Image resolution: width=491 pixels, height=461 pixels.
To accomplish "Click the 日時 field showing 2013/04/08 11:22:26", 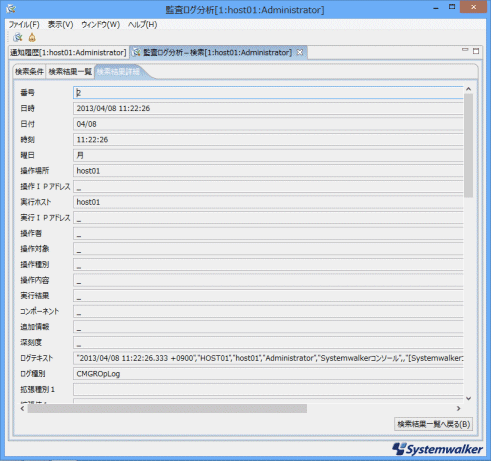I will [x=268, y=108].
